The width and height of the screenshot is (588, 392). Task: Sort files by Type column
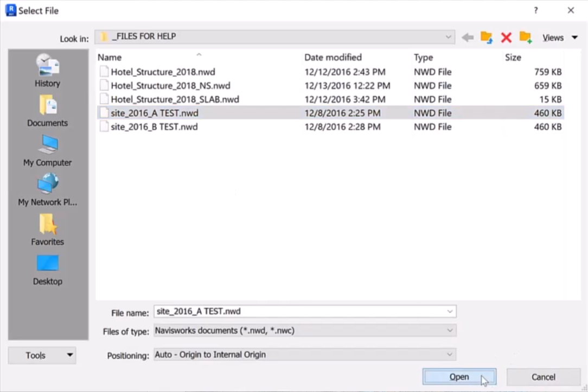coord(424,58)
